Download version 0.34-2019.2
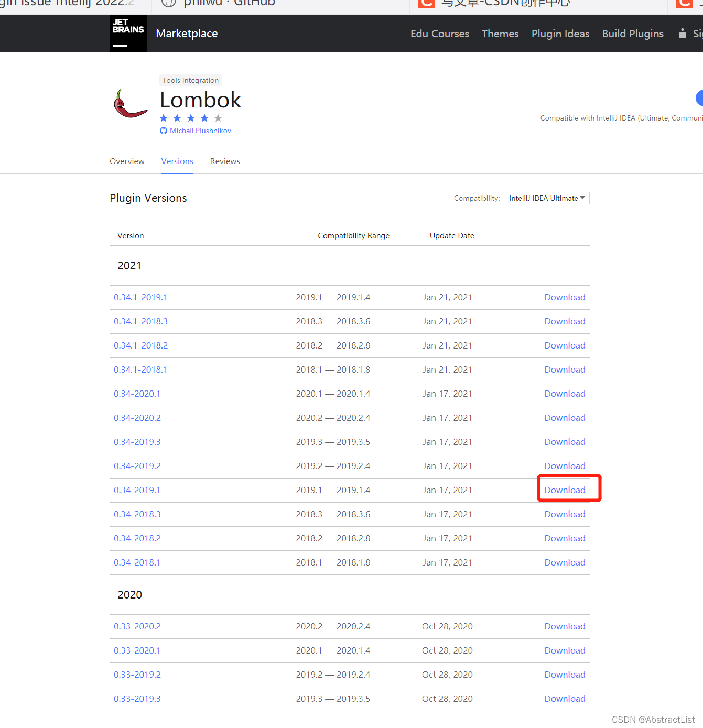 565,466
